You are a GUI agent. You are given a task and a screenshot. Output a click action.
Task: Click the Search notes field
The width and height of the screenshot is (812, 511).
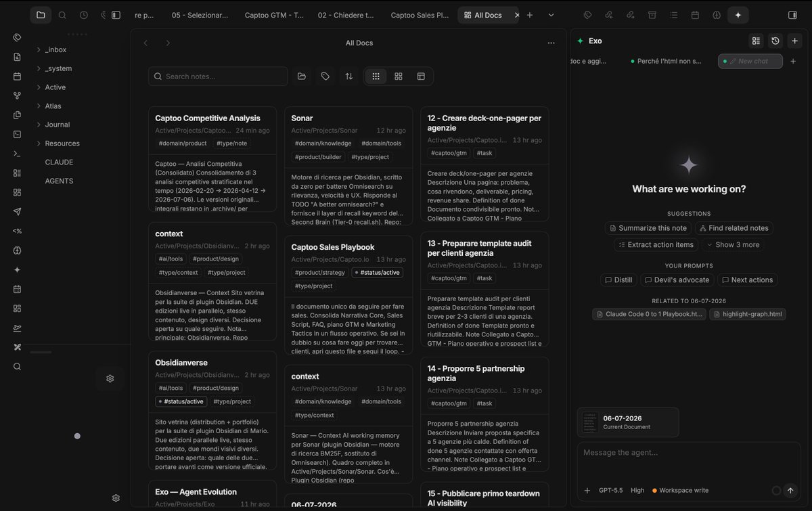[x=218, y=76]
